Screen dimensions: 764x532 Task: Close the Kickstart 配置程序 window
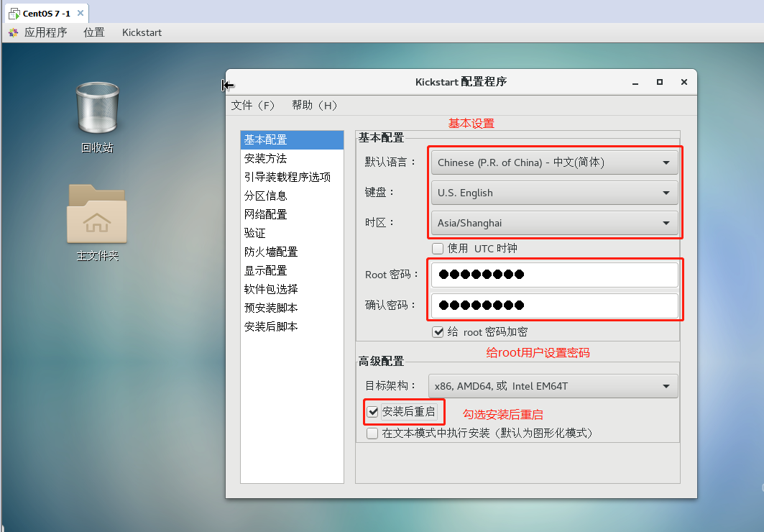tap(684, 82)
